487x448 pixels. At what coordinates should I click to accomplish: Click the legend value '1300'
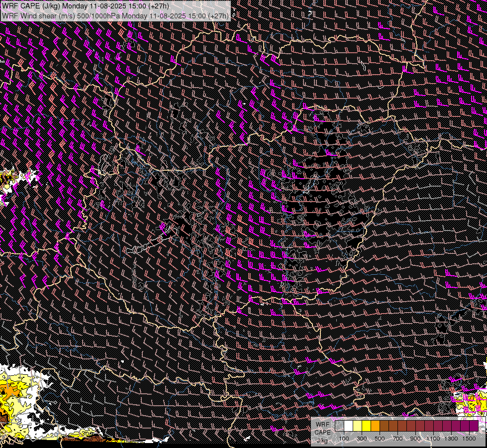(x=451, y=439)
